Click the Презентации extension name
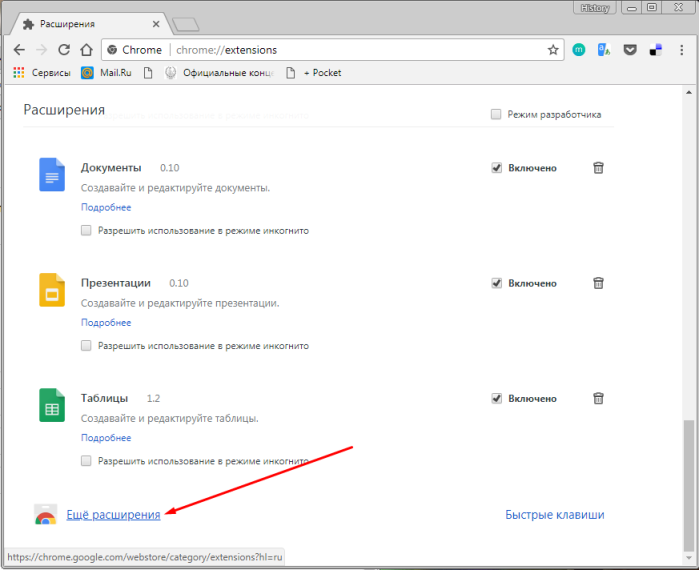 [x=116, y=283]
